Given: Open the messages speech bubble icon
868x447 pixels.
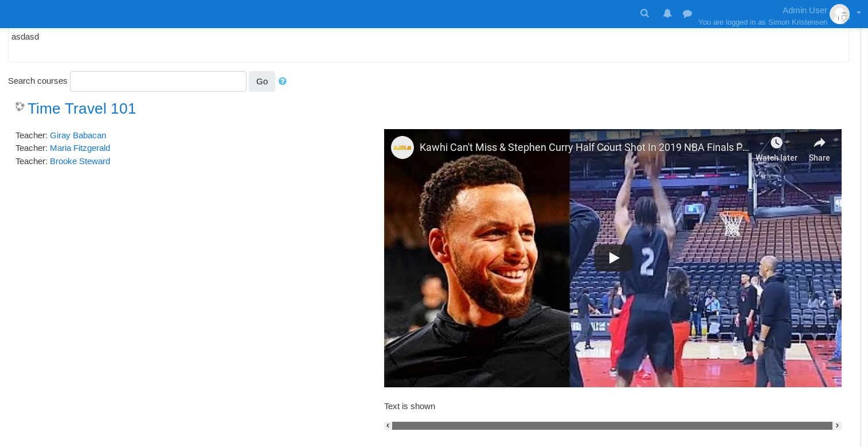Looking at the screenshot, I should point(687,14).
